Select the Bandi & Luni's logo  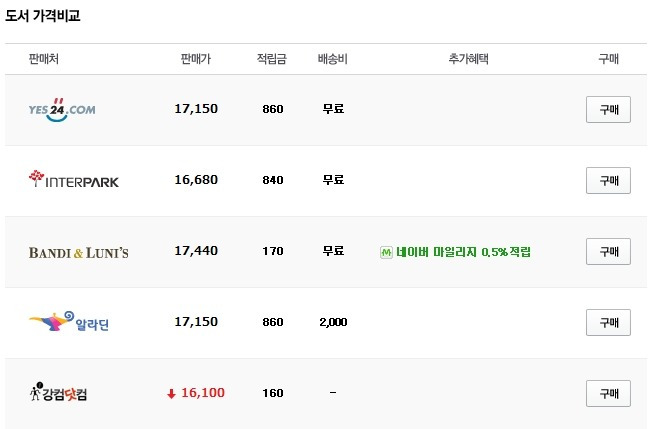point(79,252)
